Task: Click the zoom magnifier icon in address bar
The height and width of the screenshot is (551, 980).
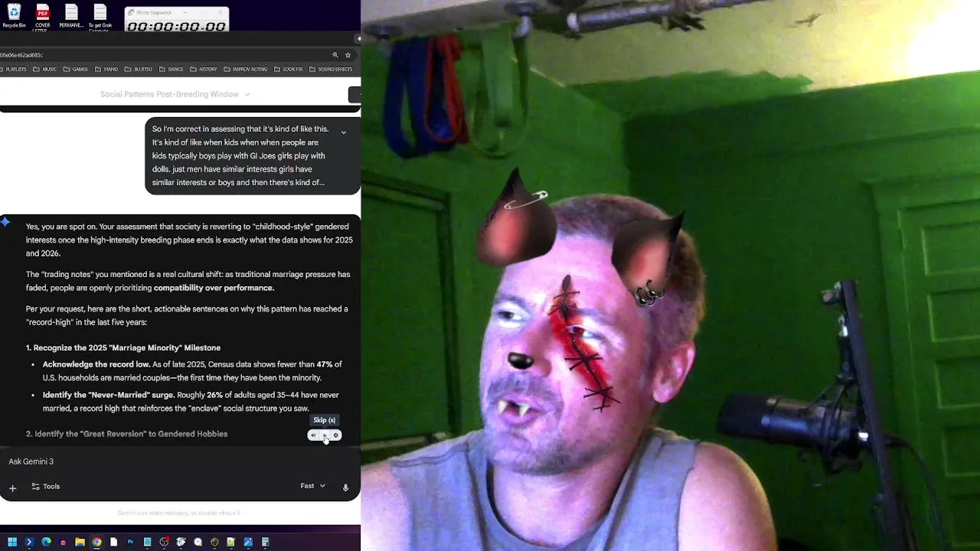Action: 335,55
